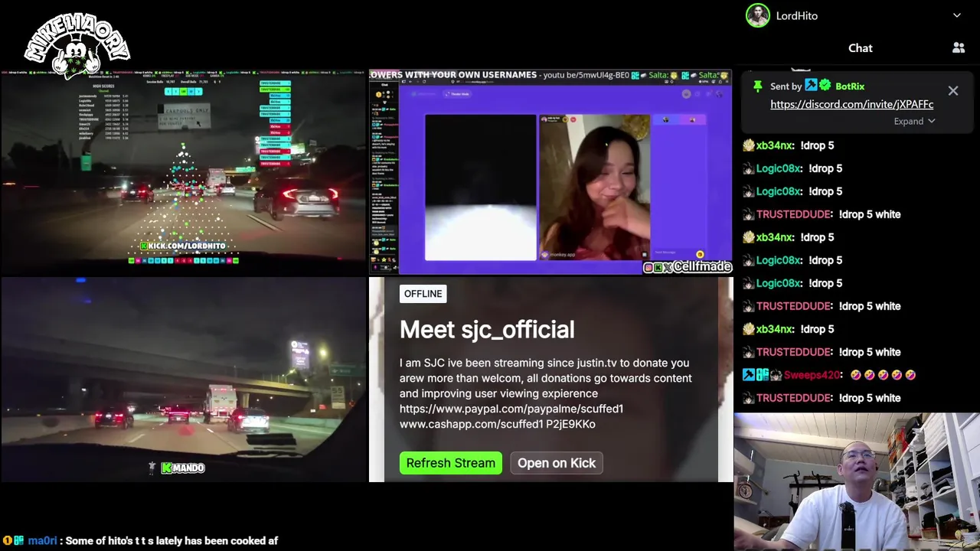Click the first xb34nx chat badge icon
This screenshot has width=980, height=551.
(x=749, y=145)
